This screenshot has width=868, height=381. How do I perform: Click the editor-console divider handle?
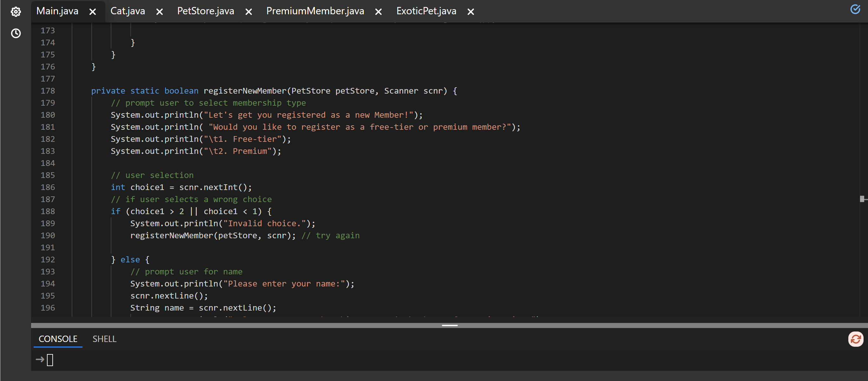(x=450, y=325)
